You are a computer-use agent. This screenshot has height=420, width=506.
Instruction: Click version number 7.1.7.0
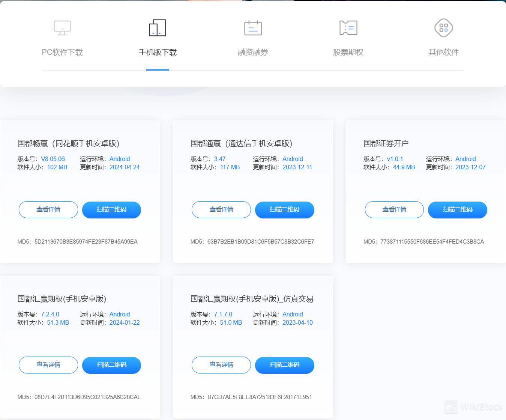click(223, 314)
